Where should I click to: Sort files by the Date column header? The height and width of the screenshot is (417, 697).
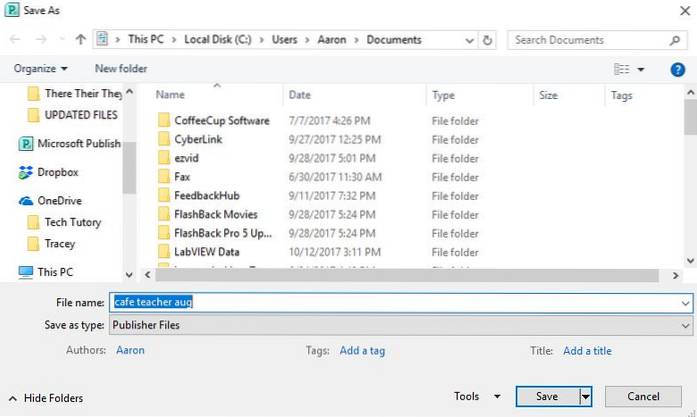pyautogui.click(x=300, y=96)
